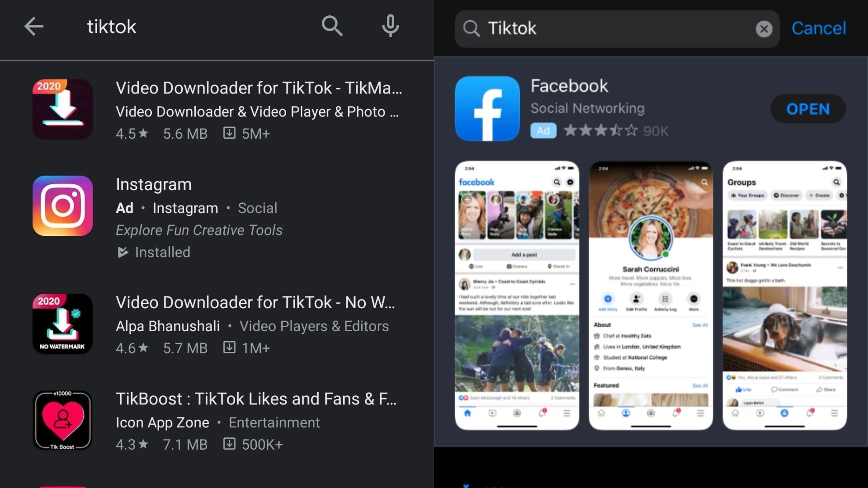The height and width of the screenshot is (488, 868).
Task: Open Video Downloader for TikTok - No W... title
Action: click(x=255, y=302)
